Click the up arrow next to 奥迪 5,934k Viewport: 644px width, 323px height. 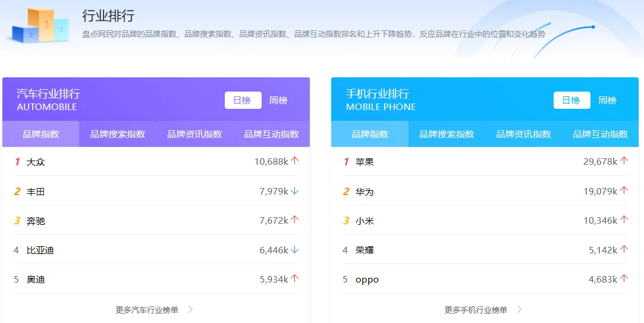[x=294, y=278]
